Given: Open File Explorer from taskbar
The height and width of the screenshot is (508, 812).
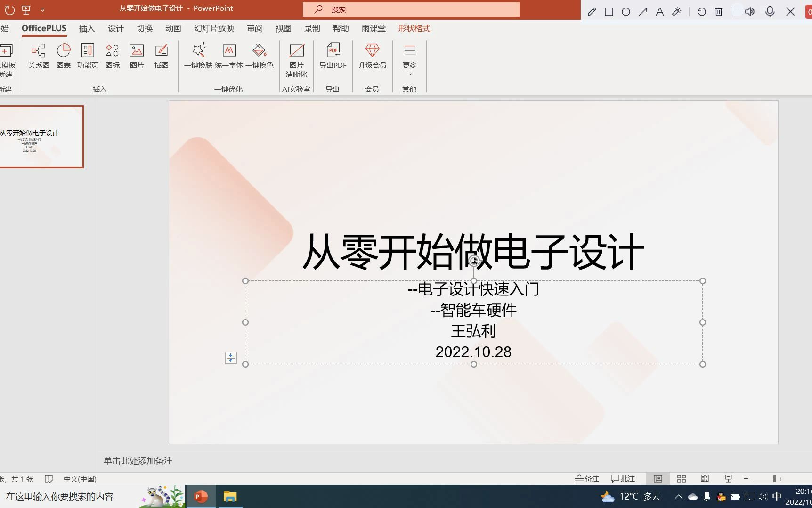Looking at the screenshot, I should point(230,497).
